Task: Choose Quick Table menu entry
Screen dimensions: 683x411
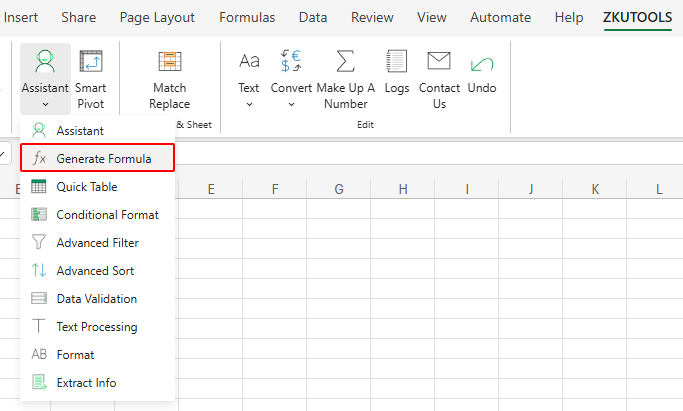Action: (x=98, y=186)
